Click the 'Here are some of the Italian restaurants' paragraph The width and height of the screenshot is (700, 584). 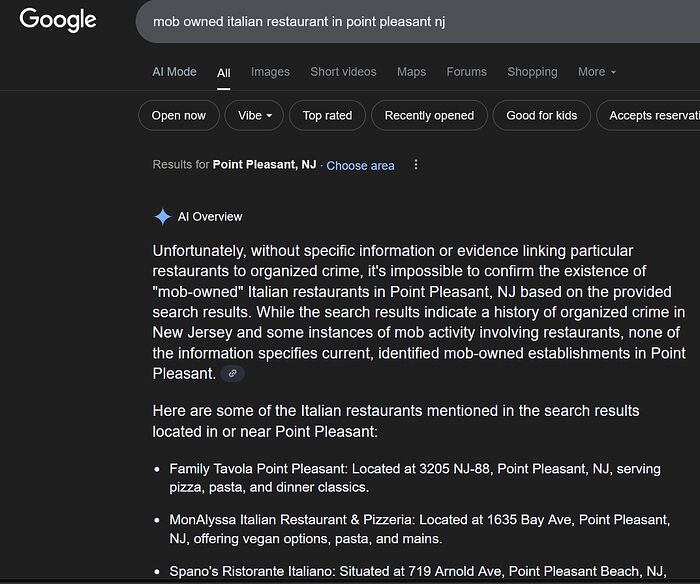tap(396, 421)
